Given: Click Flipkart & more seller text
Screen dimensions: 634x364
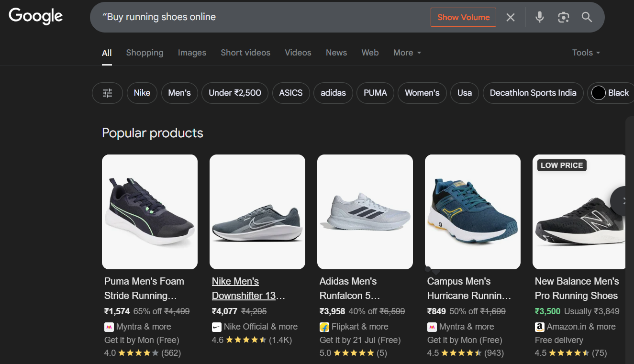Looking at the screenshot, I should (360, 327).
